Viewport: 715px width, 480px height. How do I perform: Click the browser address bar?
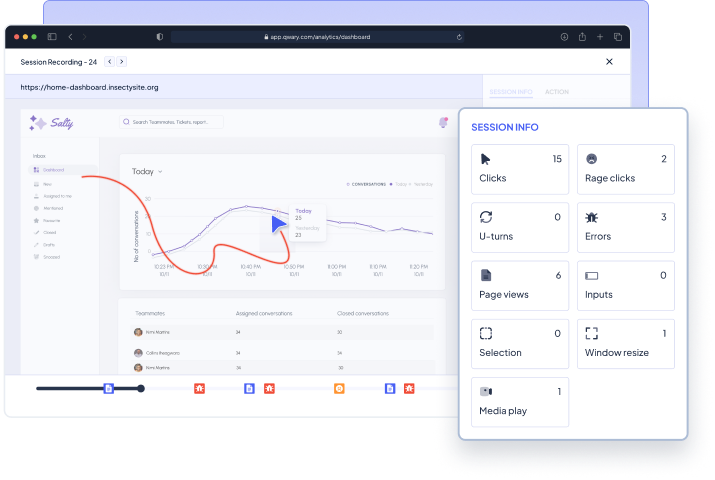(x=317, y=37)
